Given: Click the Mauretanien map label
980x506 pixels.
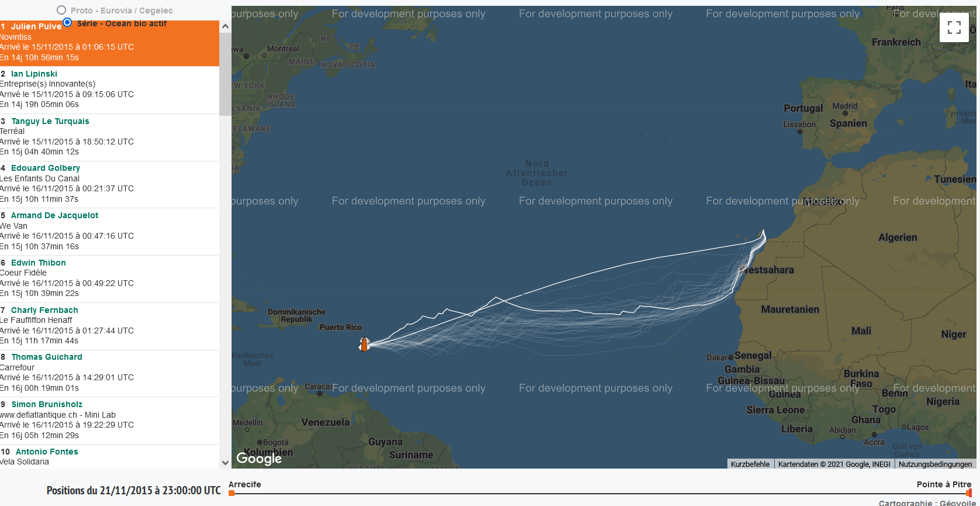Looking at the screenshot, I should [x=790, y=309].
